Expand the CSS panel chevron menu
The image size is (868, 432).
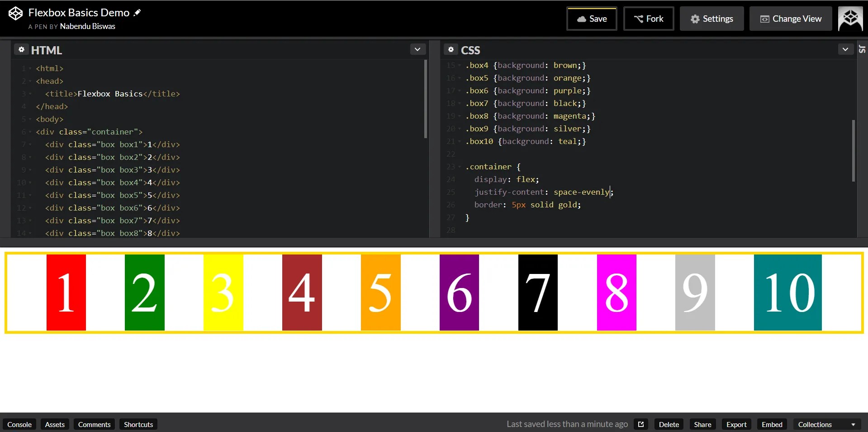click(x=845, y=49)
